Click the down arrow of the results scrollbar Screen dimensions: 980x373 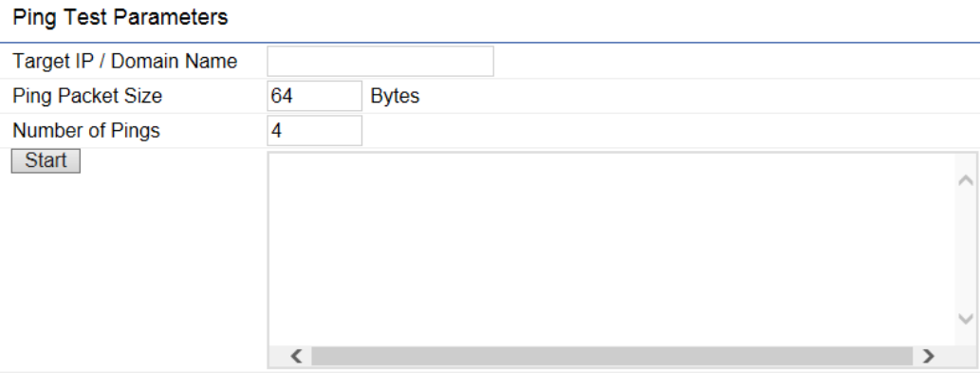tap(966, 319)
